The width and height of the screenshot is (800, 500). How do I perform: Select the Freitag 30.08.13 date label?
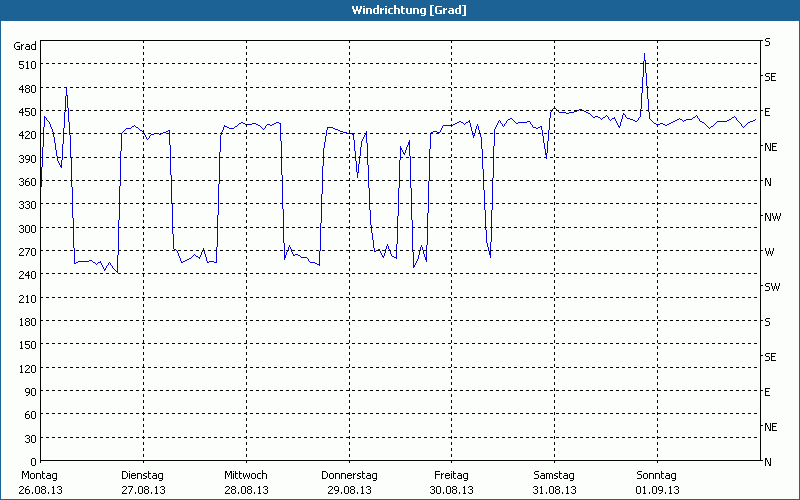point(451,483)
